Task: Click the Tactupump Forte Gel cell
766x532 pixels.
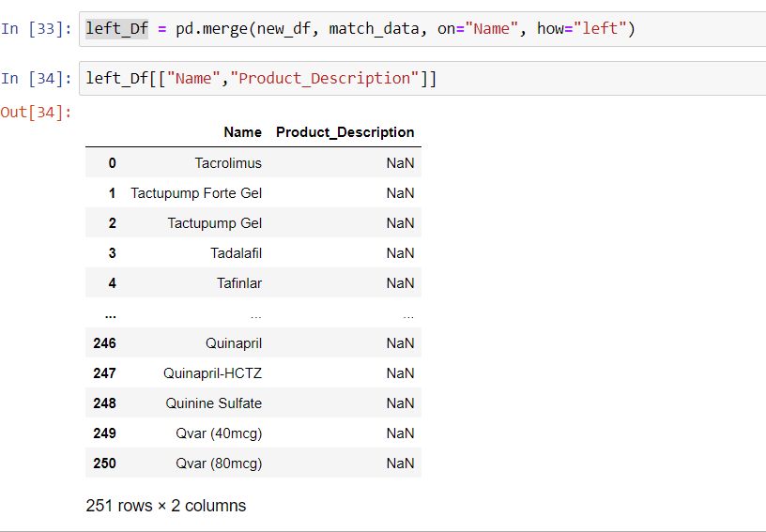Action: tap(196, 193)
